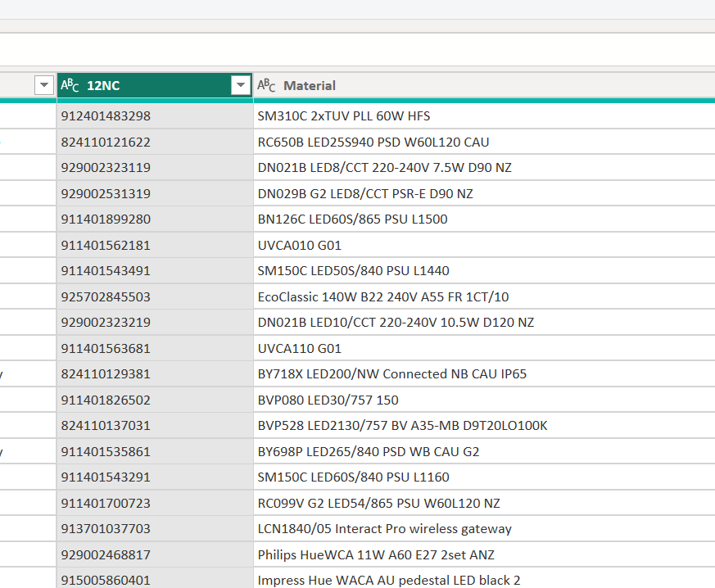Select cell 911401826502
Image resolution: width=715 pixels, height=588 pixels.
coord(155,400)
